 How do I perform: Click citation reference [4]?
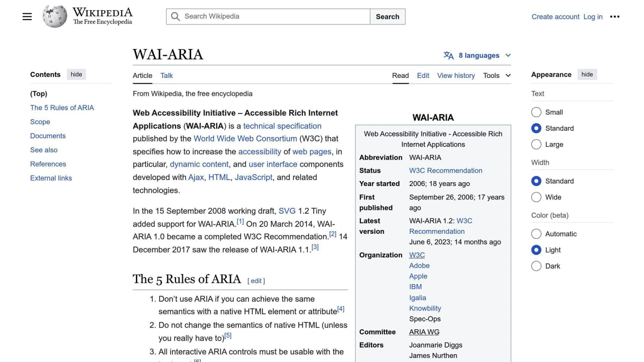(x=341, y=309)
